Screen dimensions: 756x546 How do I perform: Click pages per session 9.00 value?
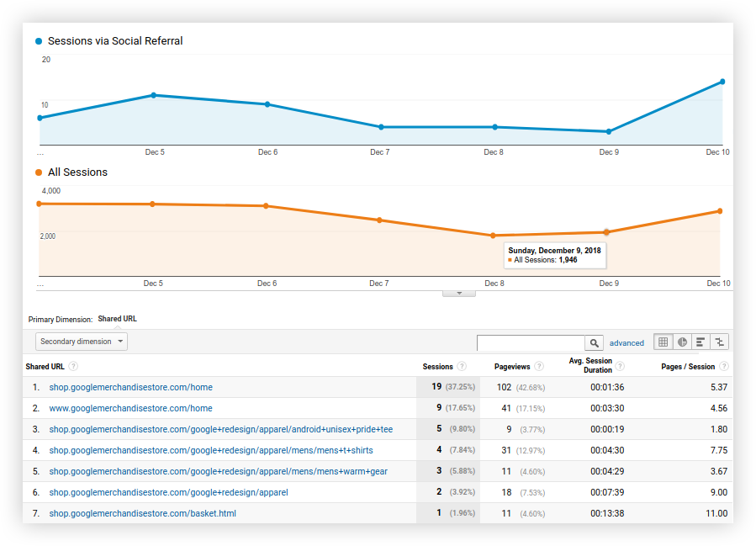click(719, 492)
